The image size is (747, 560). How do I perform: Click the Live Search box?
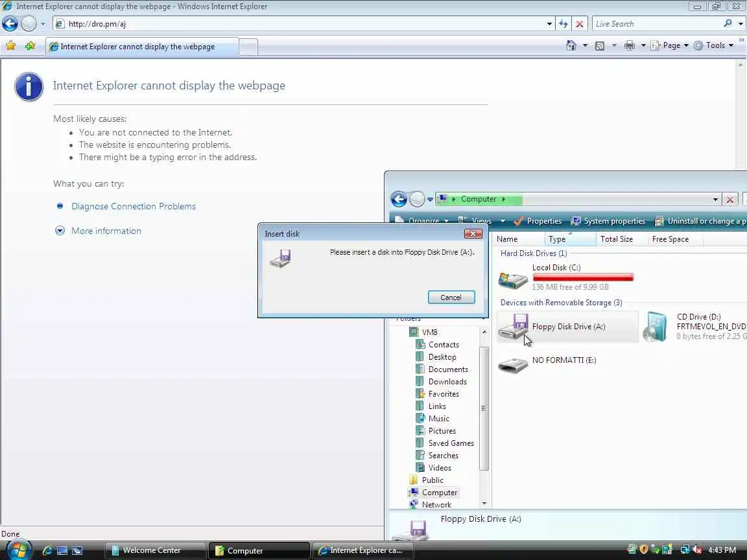(658, 24)
